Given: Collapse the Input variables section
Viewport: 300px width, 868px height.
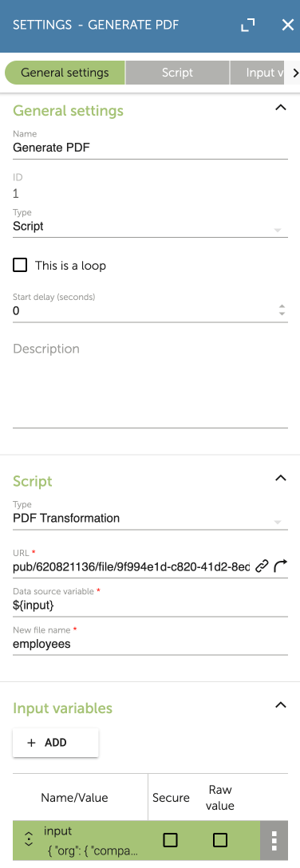Looking at the screenshot, I should (x=281, y=704).
